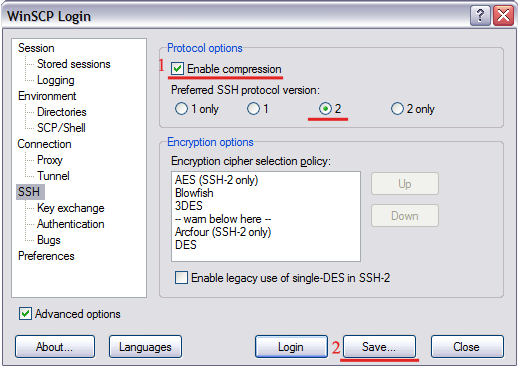The height and width of the screenshot is (368, 518).
Task: Uncheck the Advanced options checkbox
Action: click(25, 314)
